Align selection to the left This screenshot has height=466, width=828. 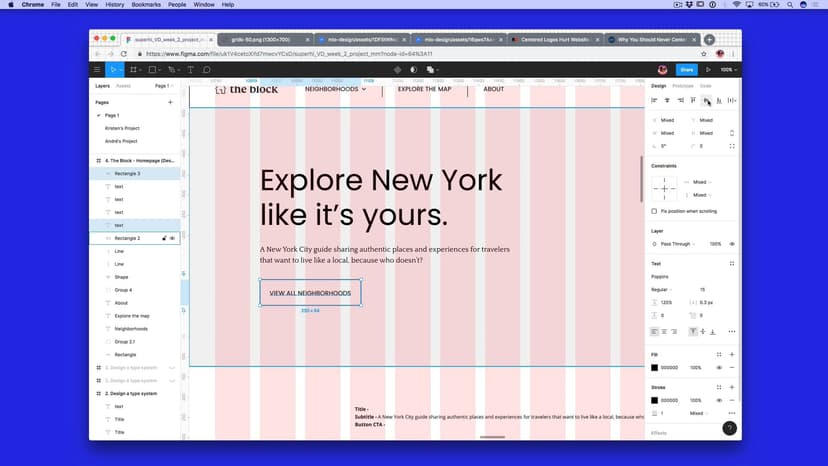point(655,100)
